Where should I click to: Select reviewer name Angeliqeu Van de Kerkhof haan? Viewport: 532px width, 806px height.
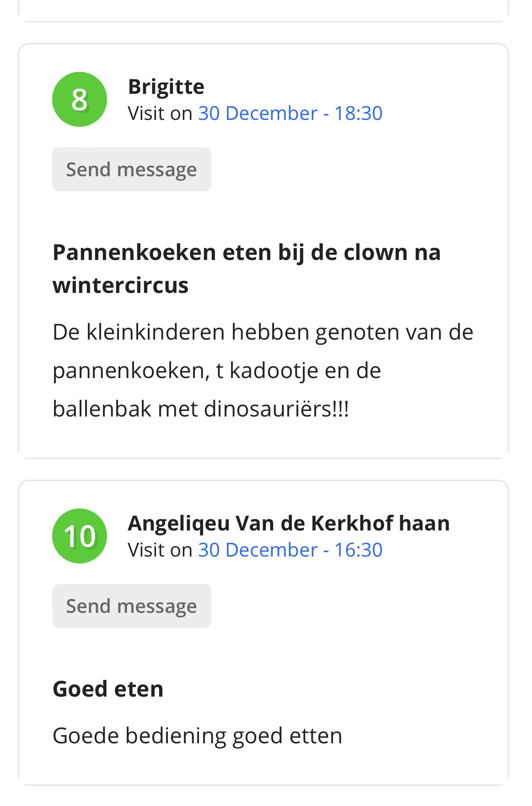coord(289,523)
